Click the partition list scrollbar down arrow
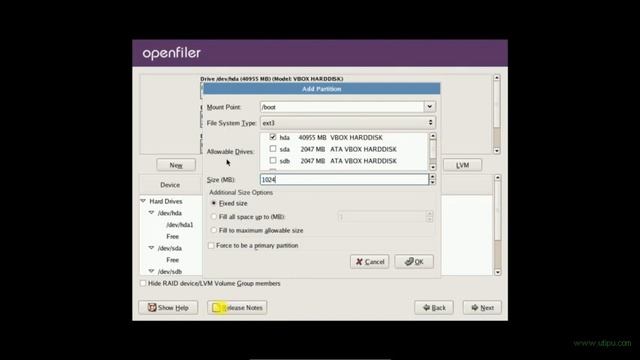 point(498,272)
